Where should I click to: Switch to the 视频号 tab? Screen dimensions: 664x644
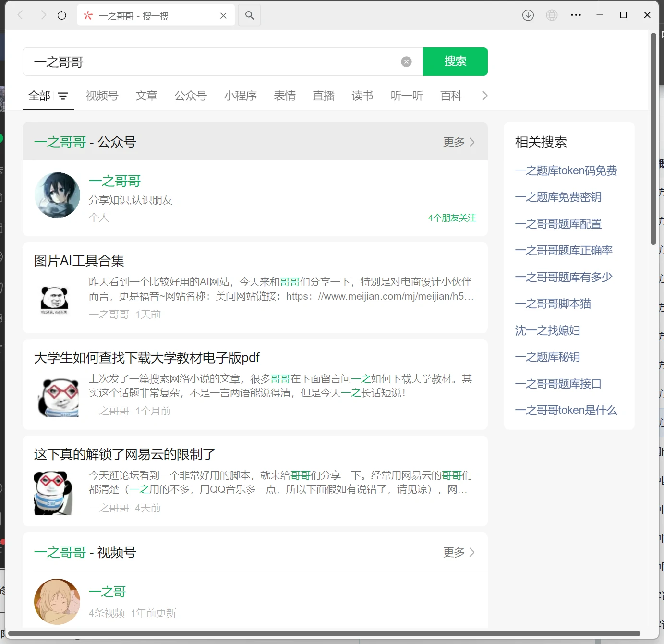[x=101, y=96]
